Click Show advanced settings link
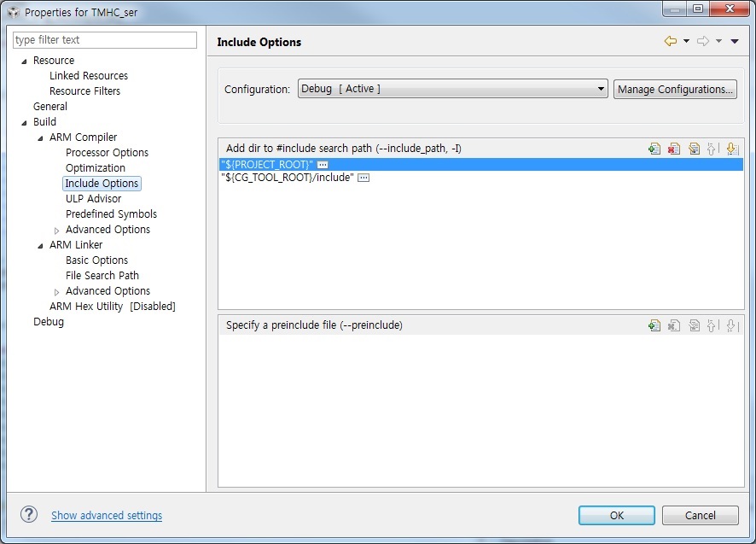Image resolution: width=756 pixels, height=544 pixels. pos(107,516)
